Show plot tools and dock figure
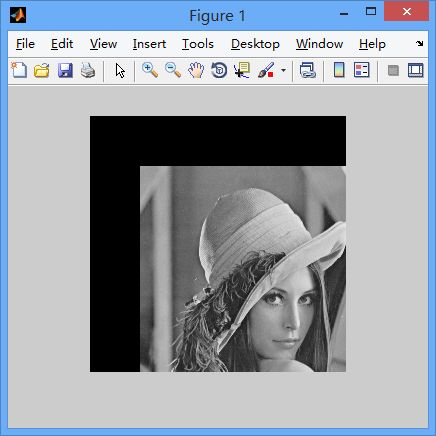The width and height of the screenshot is (436, 436). [416, 71]
